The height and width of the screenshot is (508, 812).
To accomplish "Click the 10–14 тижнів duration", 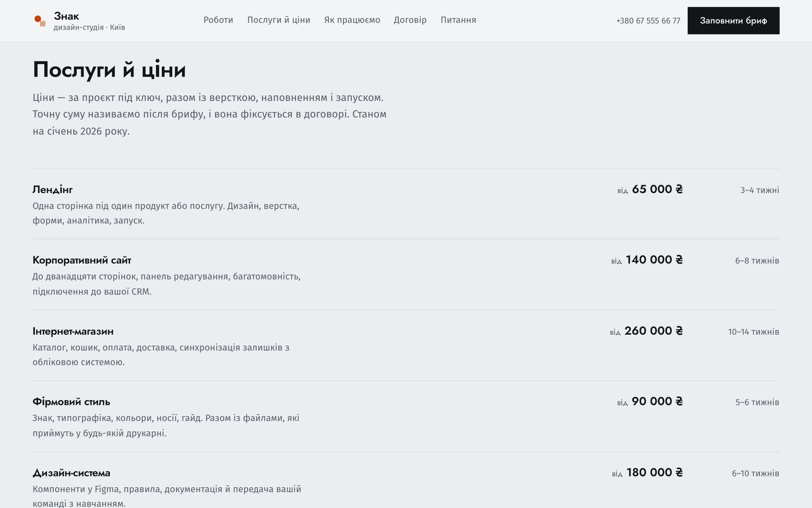I will pyautogui.click(x=754, y=332).
